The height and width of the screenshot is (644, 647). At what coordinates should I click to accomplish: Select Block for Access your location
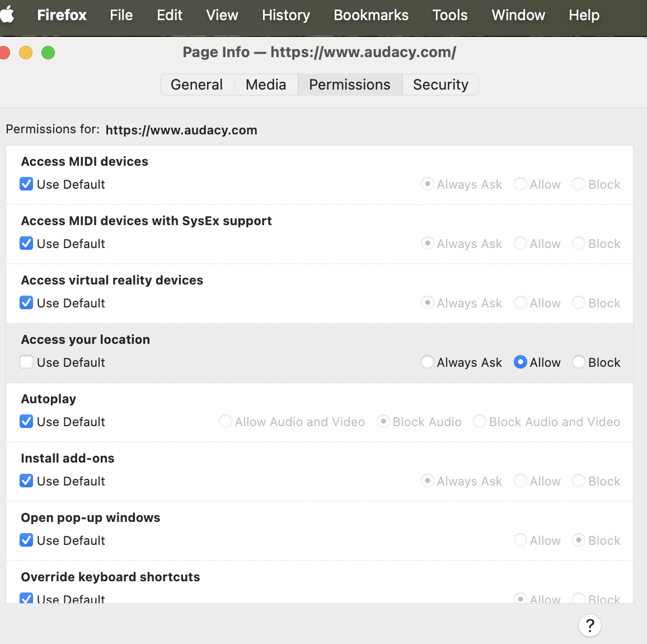579,362
